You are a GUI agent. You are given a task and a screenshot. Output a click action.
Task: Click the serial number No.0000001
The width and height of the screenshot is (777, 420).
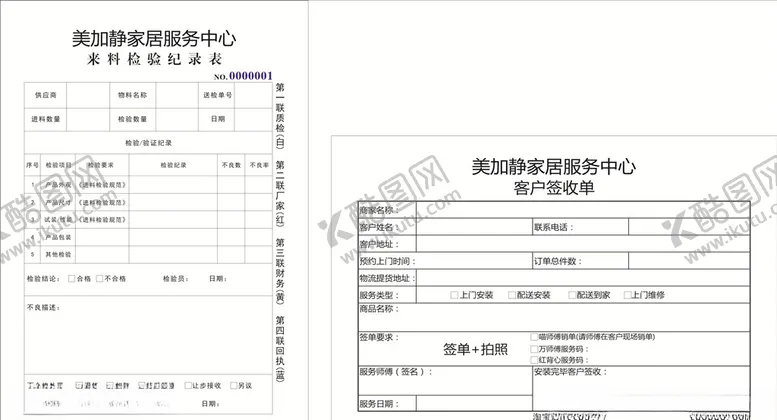[x=243, y=76]
